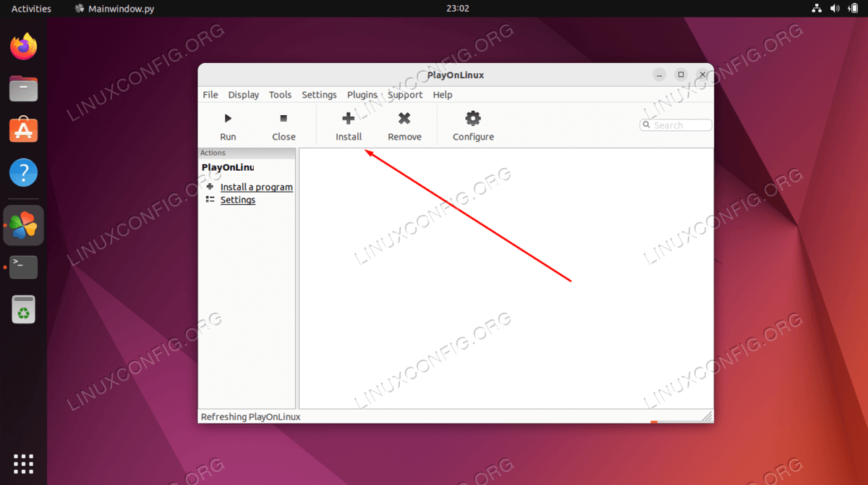Open Trash from the dock
The image size is (868, 485).
coord(24,309)
